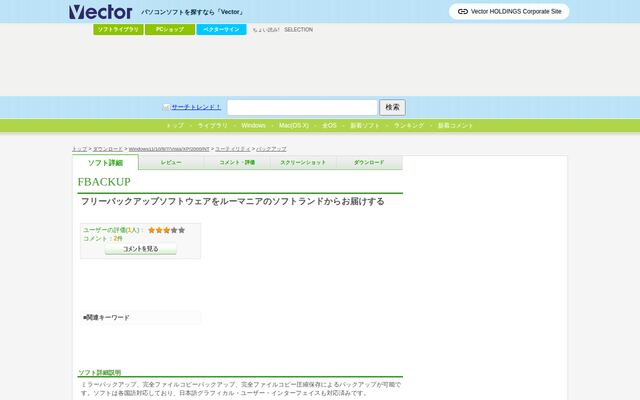This screenshot has width=640, height=400.
Task: Switch to the ダウンロード tab
Action: pos(369,162)
